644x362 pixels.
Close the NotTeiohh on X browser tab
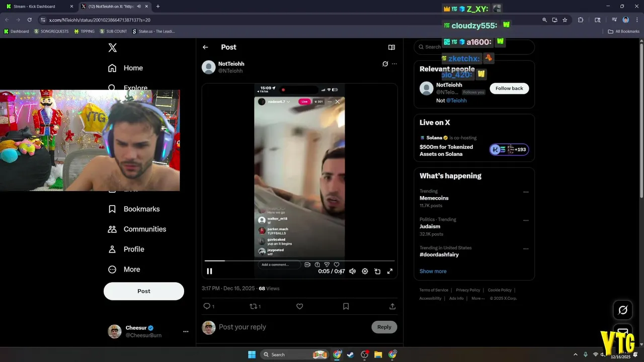(147, 7)
